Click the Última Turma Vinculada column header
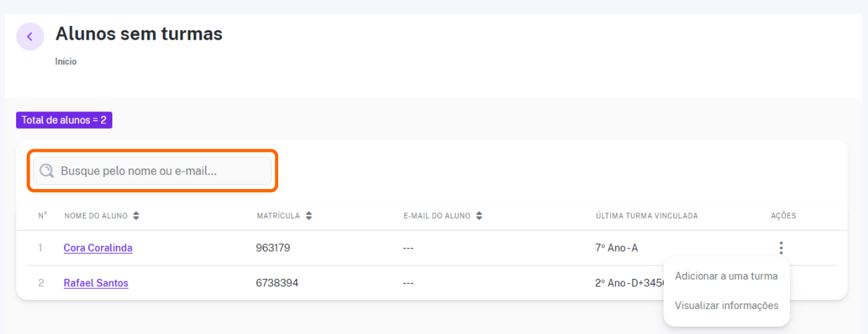Image resolution: width=868 pixels, height=334 pixels. pos(647,216)
